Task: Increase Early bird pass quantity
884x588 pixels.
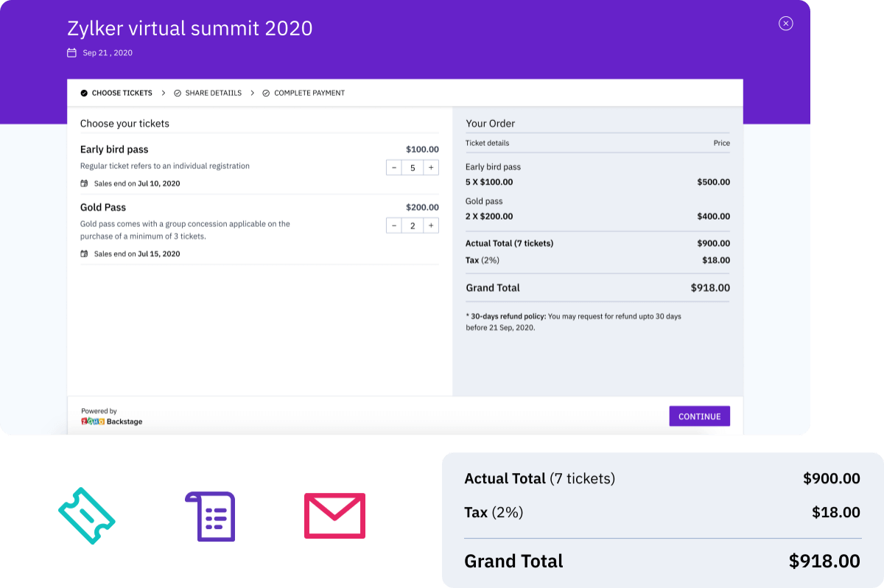Action: point(431,168)
